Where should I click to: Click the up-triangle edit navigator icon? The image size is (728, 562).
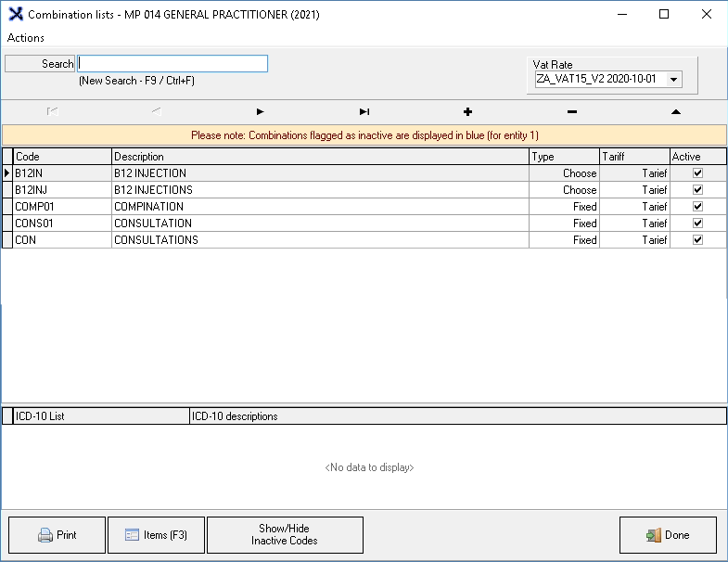tap(675, 112)
